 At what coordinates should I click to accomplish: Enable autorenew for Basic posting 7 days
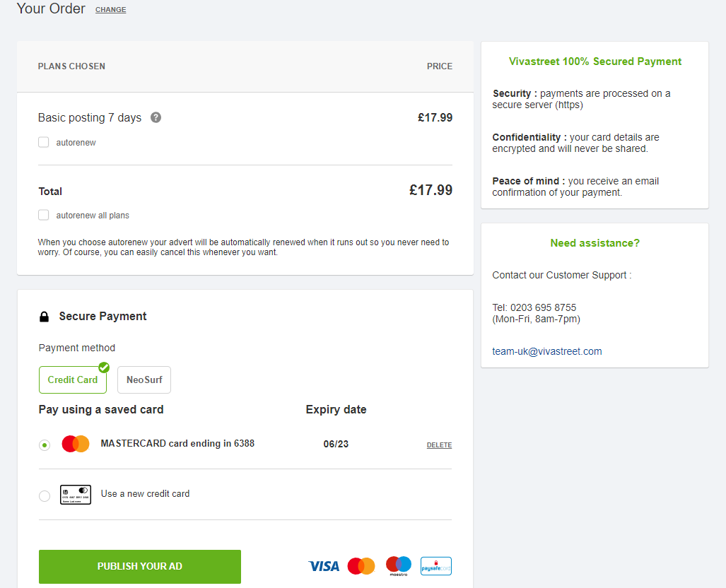pos(44,142)
